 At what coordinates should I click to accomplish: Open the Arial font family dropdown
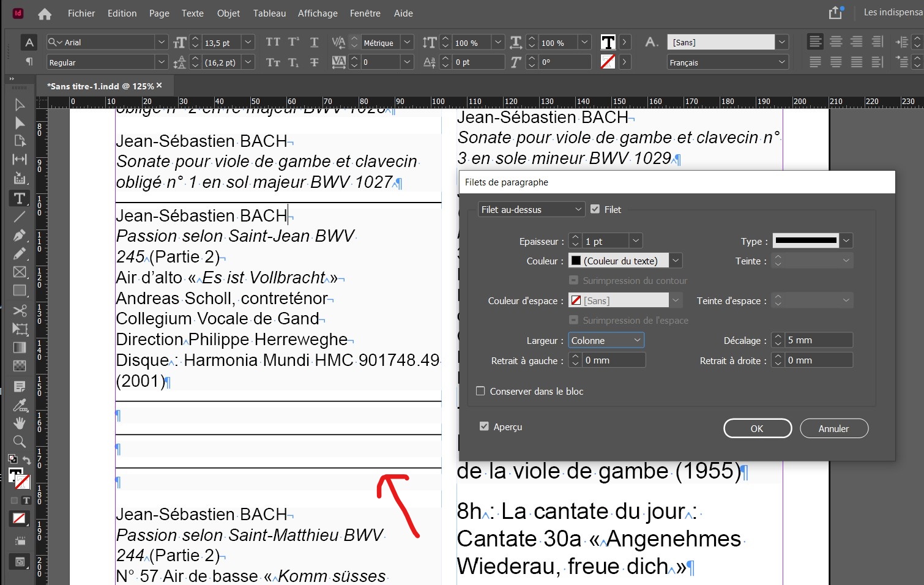[x=160, y=42]
